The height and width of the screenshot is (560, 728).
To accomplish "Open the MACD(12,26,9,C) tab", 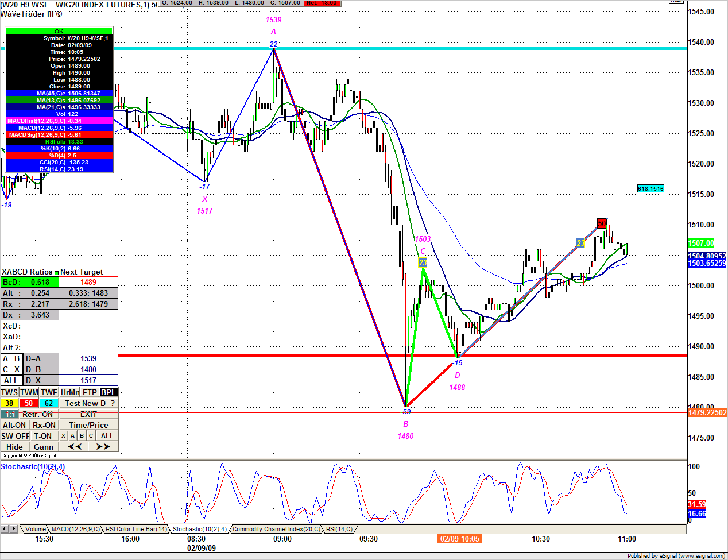I will pos(75,529).
